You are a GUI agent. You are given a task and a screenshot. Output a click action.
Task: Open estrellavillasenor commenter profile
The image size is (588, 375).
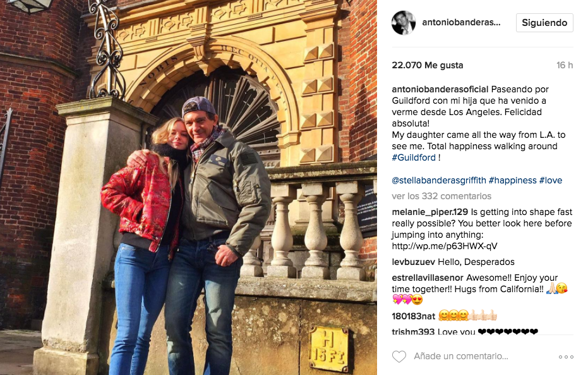428,278
